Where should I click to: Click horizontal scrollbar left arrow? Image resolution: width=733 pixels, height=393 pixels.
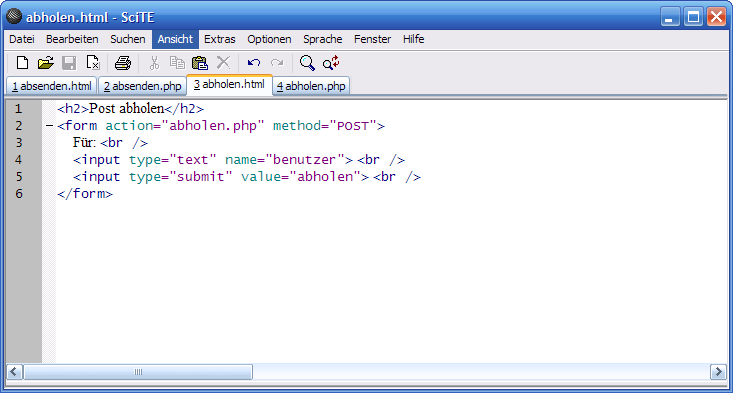pyautogui.click(x=14, y=372)
